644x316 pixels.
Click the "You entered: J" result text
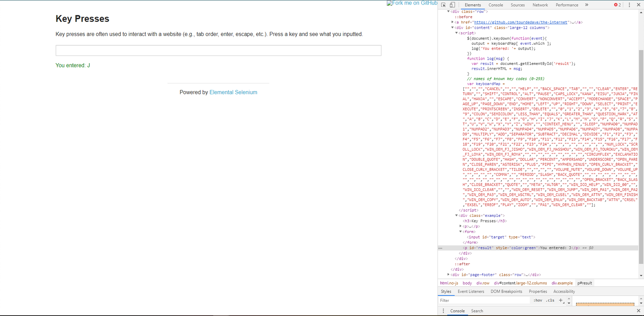(73, 65)
